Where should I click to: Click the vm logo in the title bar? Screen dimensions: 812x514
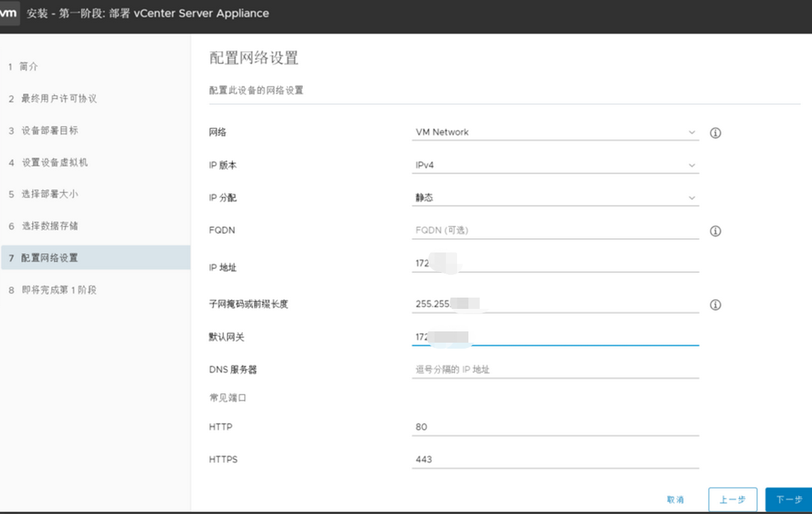click(x=9, y=13)
